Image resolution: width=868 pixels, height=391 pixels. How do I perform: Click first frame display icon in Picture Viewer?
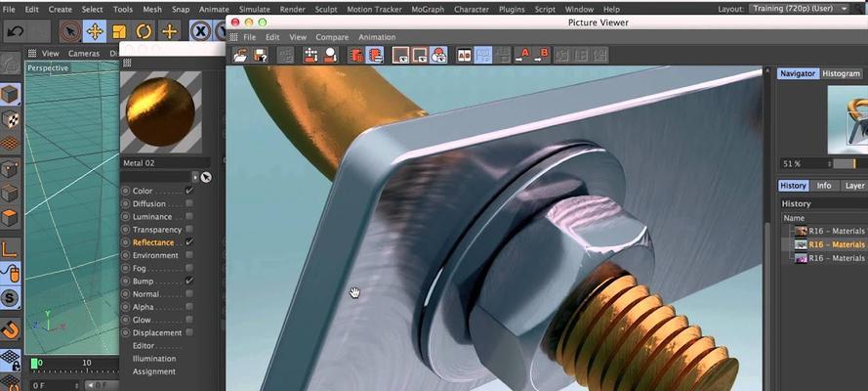[400, 56]
